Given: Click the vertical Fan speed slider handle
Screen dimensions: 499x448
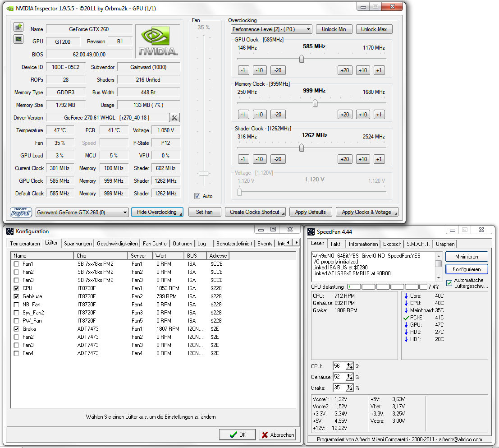Looking at the screenshot, I should [203, 173].
